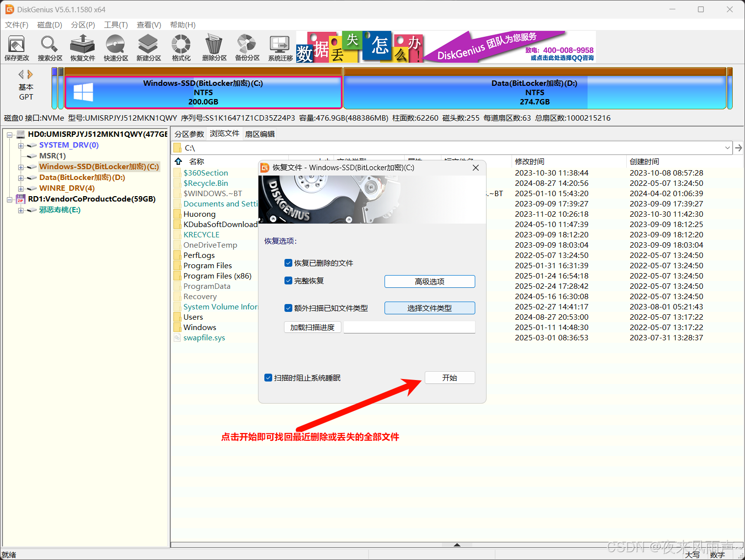Switch to the 分区参数 tab
This screenshot has height=560, width=745.
coord(189,134)
